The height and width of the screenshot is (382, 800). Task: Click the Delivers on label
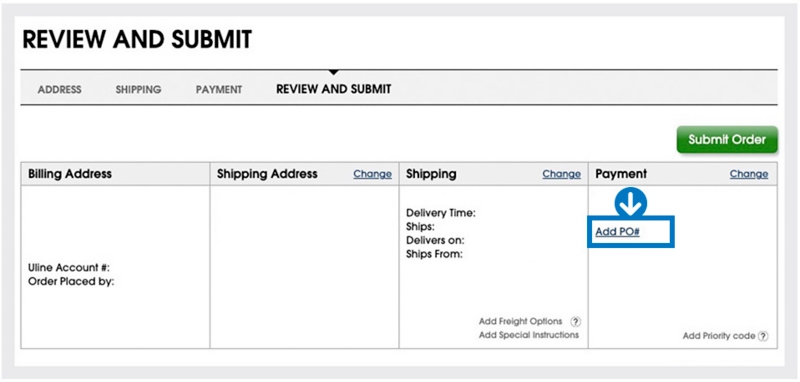pos(435,240)
